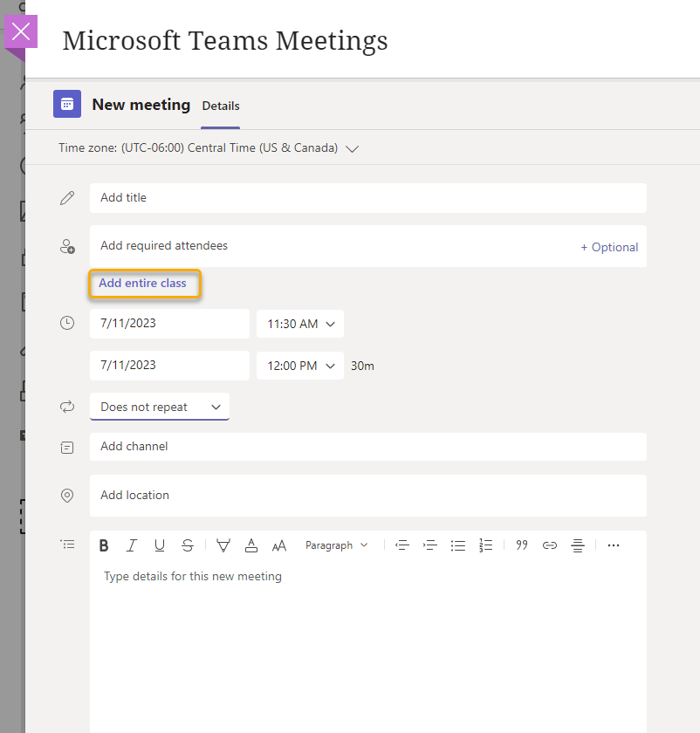Viewport: 700px width, 733px height.
Task: Click the add attendees person icon
Action: [x=67, y=246]
